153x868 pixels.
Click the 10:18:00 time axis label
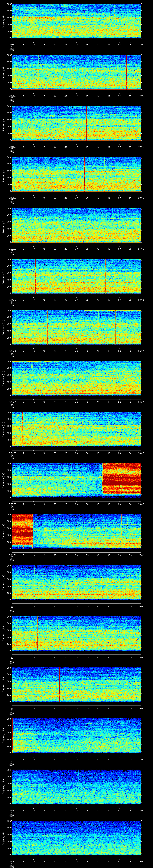click(x=12, y=147)
